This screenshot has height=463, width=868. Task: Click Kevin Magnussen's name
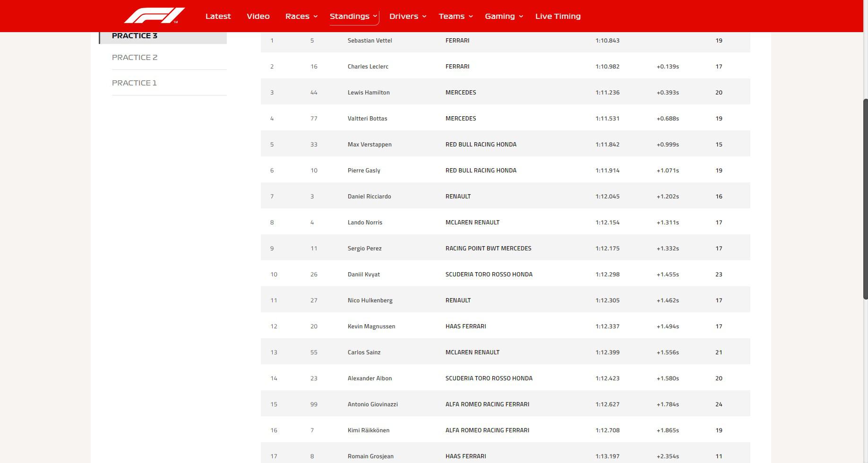pos(371,326)
